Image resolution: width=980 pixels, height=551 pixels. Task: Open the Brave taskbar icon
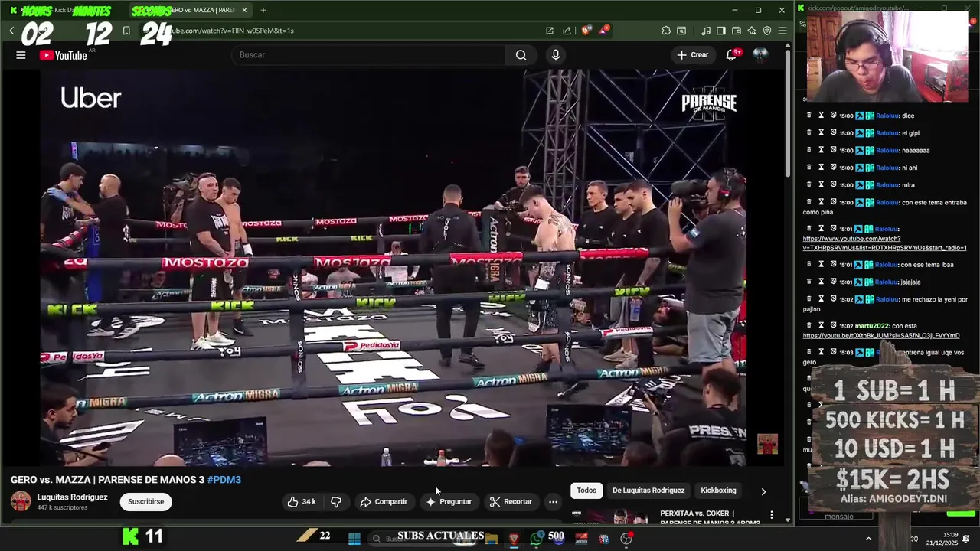click(514, 539)
